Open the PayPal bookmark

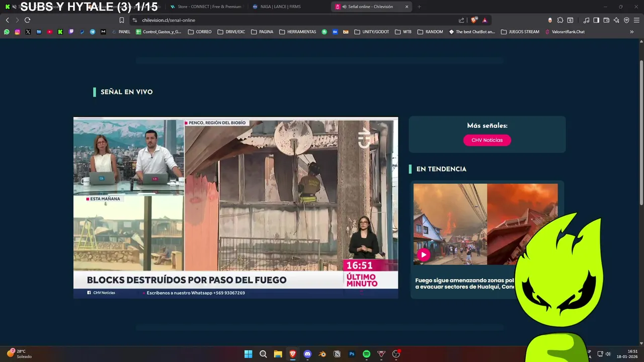pyautogui.click(x=82, y=32)
